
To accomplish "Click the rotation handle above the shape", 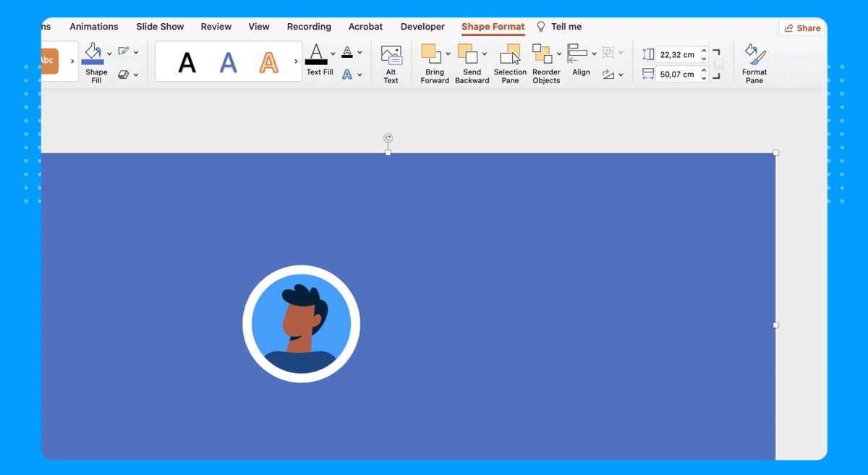I will point(388,138).
